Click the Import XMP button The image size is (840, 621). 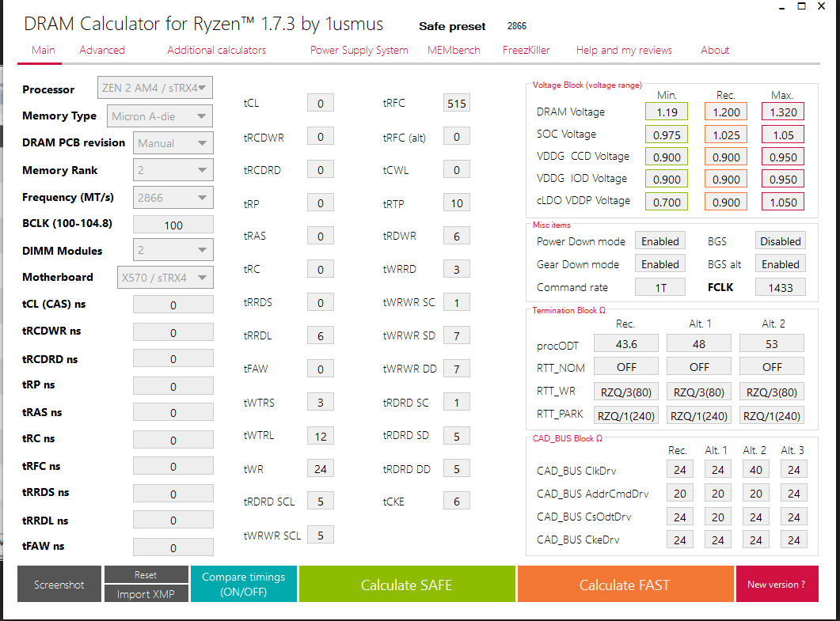[146, 593]
